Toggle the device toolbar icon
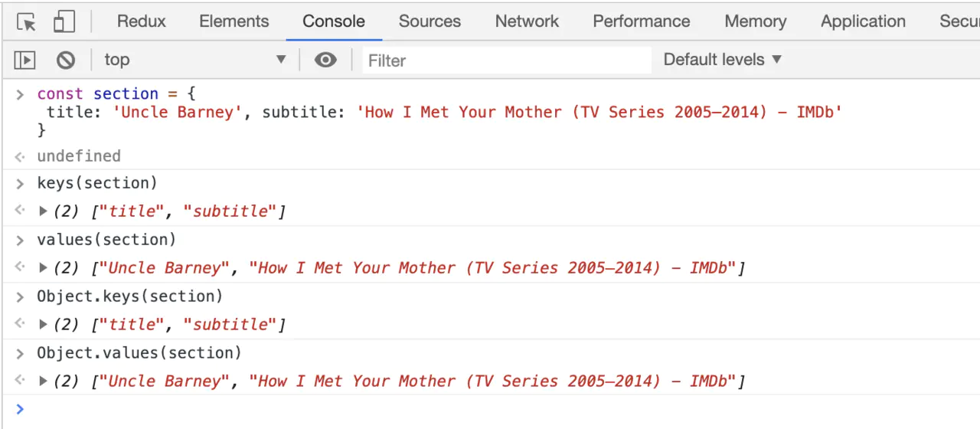 64,22
